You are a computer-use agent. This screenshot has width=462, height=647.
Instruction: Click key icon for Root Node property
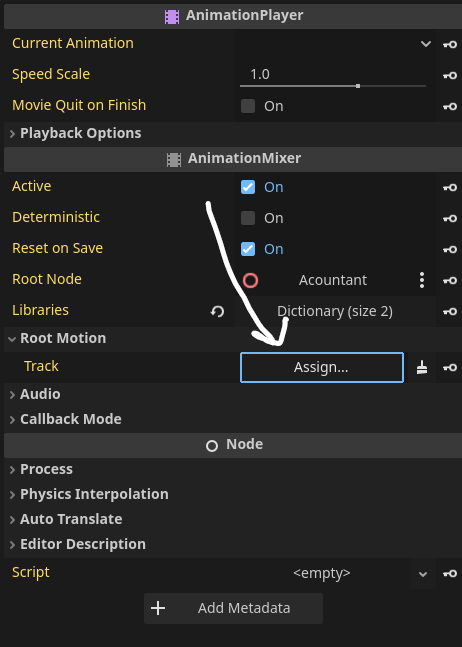(450, 281)
